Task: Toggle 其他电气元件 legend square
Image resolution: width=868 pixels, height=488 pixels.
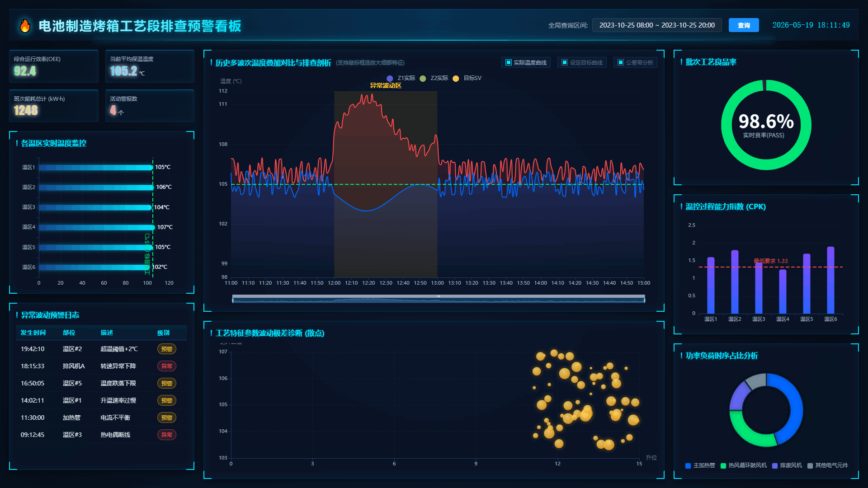Action: [x=810, y=466]
